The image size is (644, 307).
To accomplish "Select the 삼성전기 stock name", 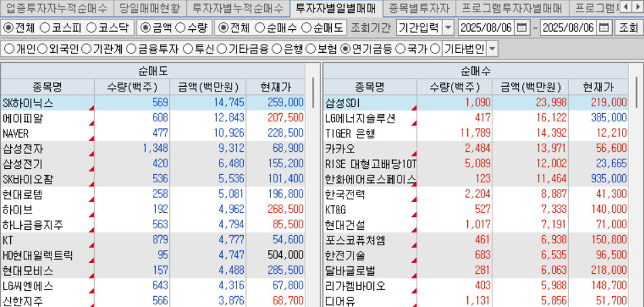I will [x=22, y=164].
